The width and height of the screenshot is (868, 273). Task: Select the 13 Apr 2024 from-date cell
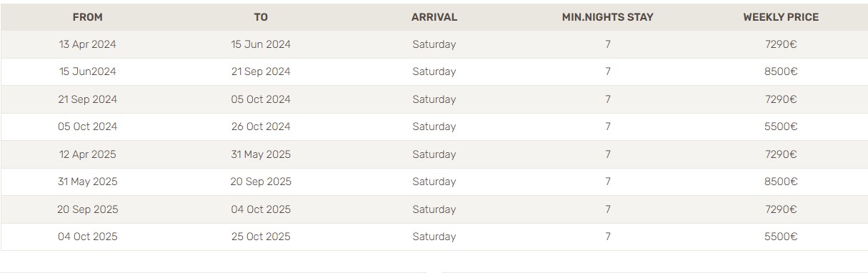tap(87, 44)
